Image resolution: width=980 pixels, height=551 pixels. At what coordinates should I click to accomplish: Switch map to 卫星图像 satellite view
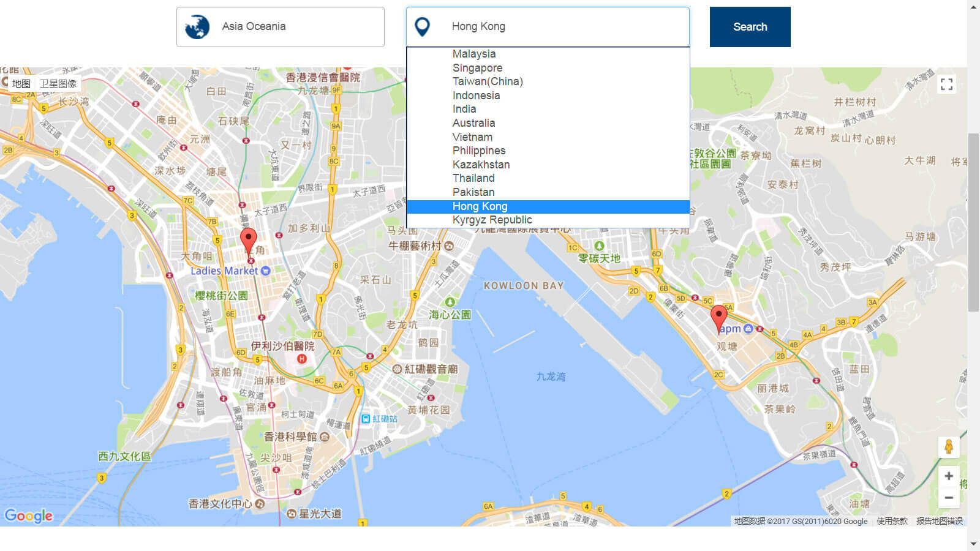pos(58,83)
